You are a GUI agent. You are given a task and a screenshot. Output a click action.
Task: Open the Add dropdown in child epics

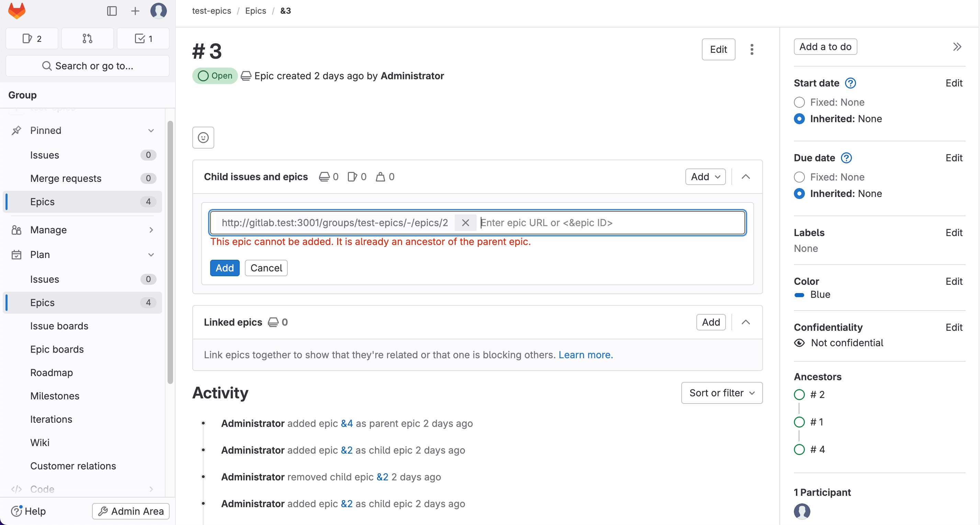tap(705, 177)
